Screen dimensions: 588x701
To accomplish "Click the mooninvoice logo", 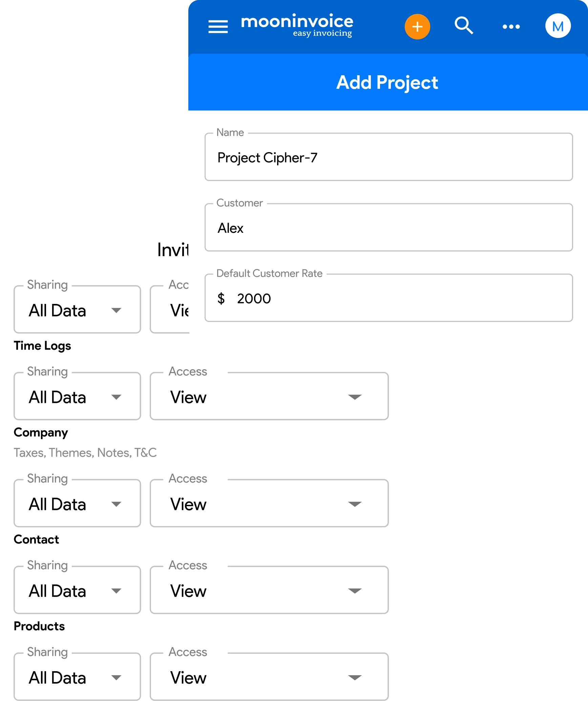I will 297,25.
